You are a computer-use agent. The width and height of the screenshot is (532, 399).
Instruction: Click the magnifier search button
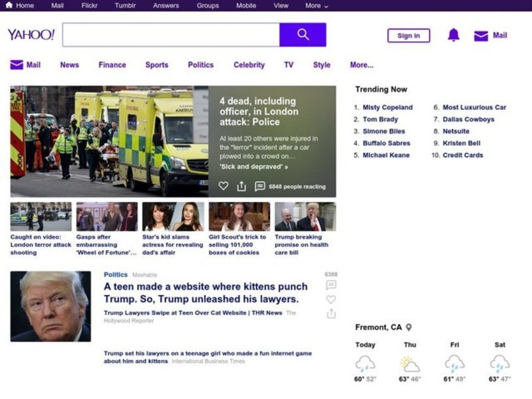pos(303,35)
